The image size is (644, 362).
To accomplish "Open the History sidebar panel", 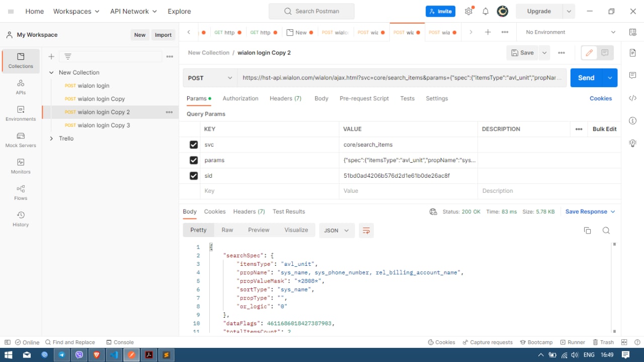I will tap(21, 219).
